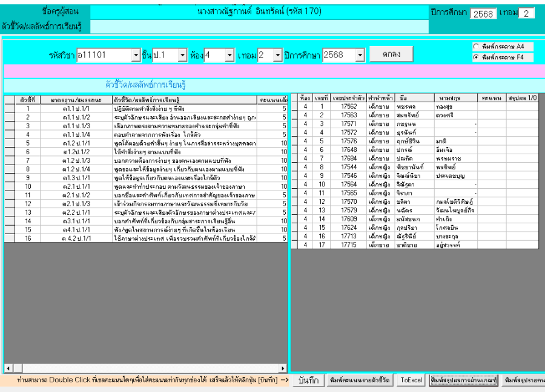Select the F4 paper print radio option
This screenshot has width=545, height=392.
(x=476, y=57)
